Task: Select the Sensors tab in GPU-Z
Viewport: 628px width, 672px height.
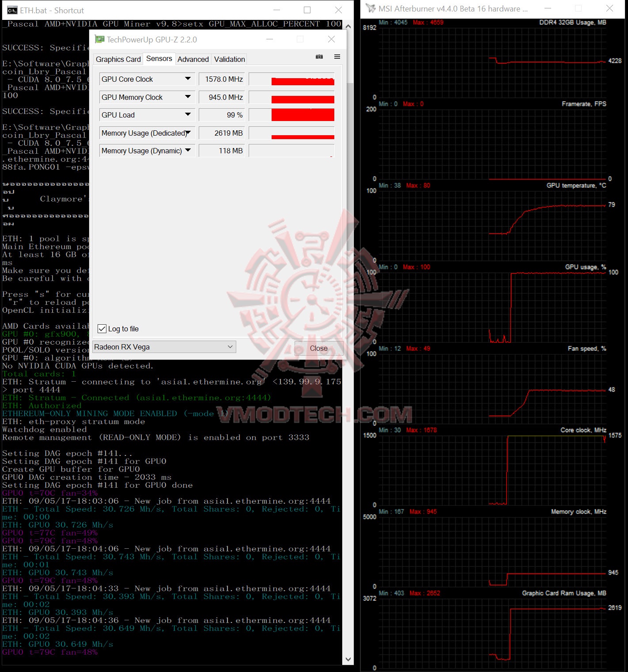Action: tap(159, 59)
